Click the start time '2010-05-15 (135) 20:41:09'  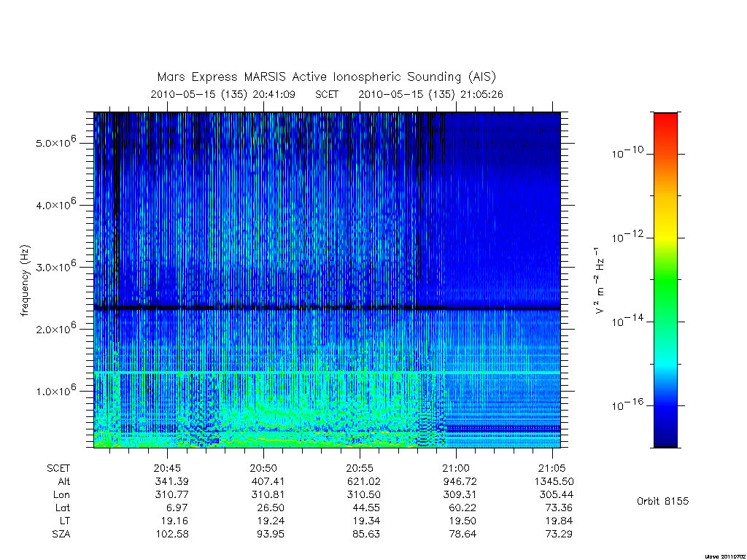coord(223,94)
